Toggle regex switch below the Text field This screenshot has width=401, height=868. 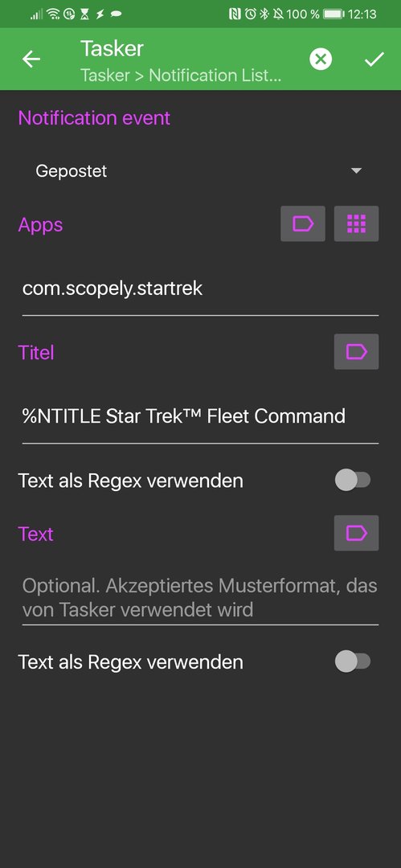[x=353, y=661]
